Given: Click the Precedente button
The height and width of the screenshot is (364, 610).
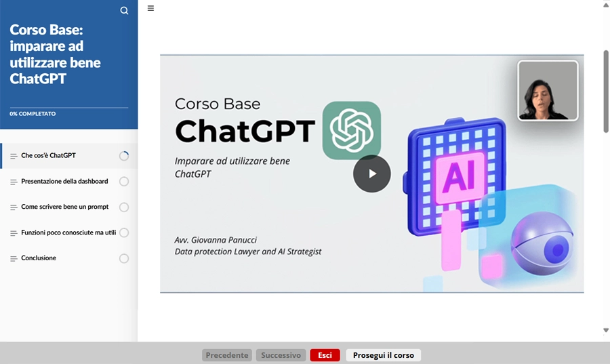Looking at the screenshot, I should [227, 355].
